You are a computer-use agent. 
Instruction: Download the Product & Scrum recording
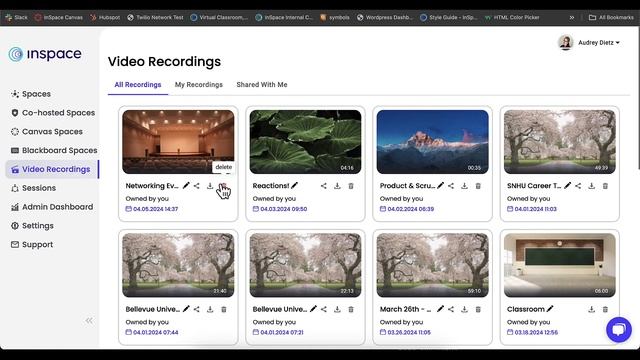coord(464,186)
